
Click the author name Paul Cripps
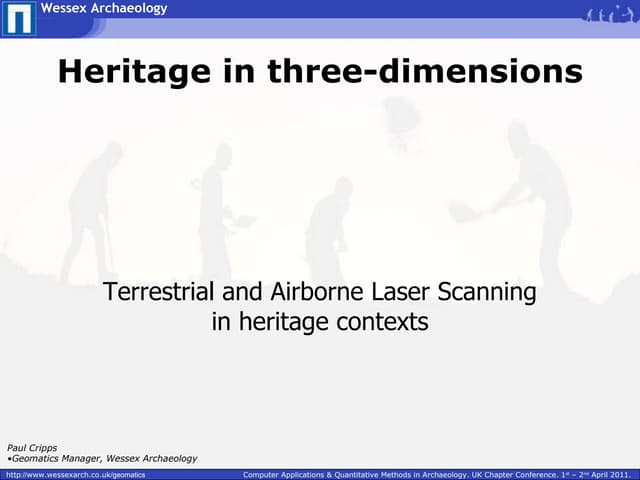click(x=34, y=447)
